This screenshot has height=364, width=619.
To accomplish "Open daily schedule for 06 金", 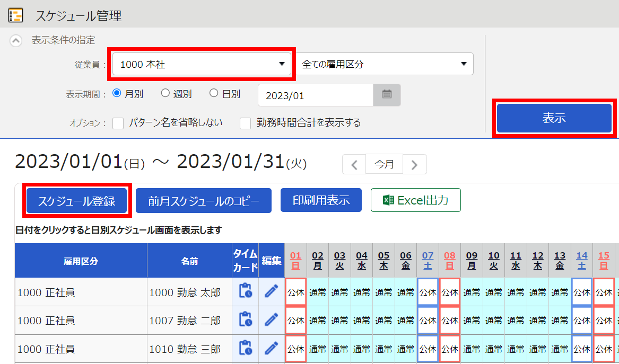I will tap(406, 261).
